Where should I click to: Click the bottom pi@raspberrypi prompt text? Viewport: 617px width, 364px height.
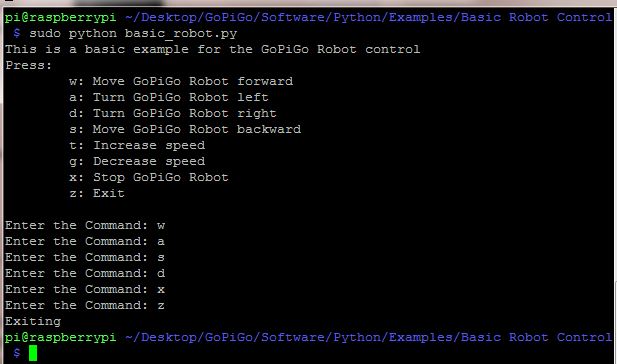pos(61,338)
